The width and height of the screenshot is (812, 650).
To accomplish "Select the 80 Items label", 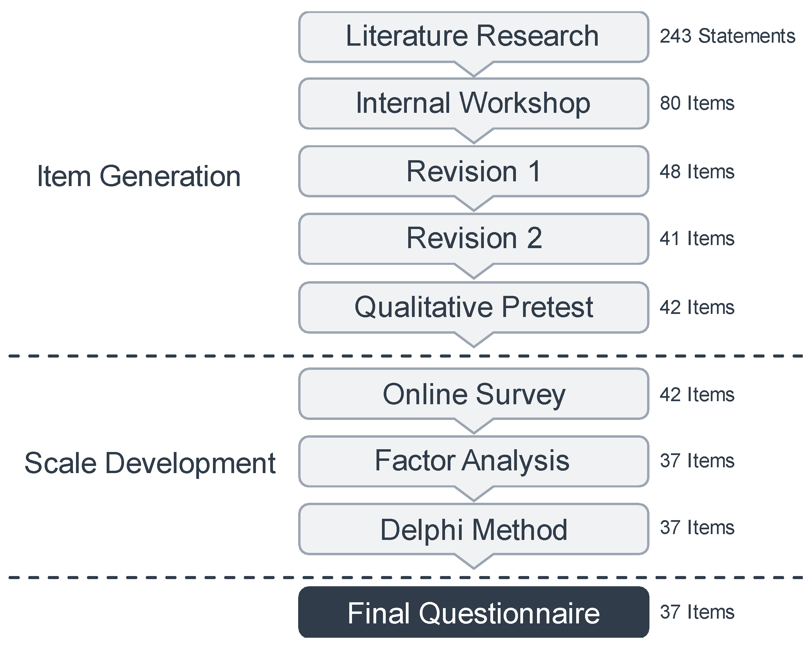I will click(697, 103).
